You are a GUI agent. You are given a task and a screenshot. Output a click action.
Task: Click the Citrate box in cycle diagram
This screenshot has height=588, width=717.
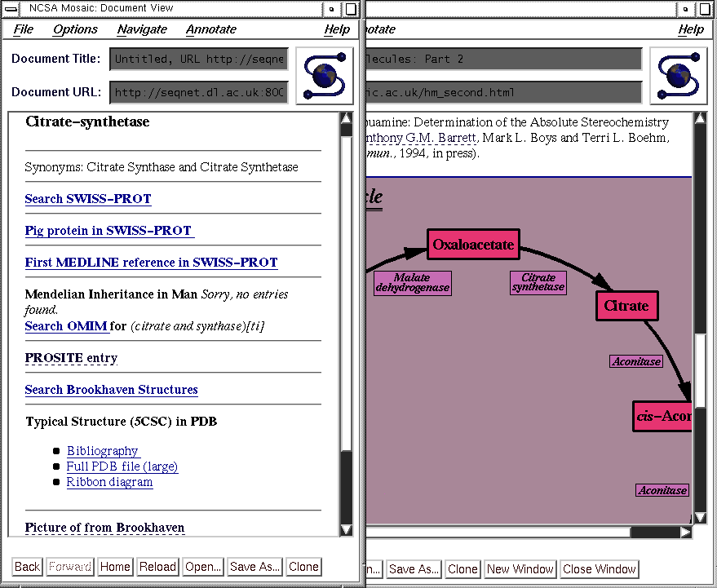tap(626, 306)
